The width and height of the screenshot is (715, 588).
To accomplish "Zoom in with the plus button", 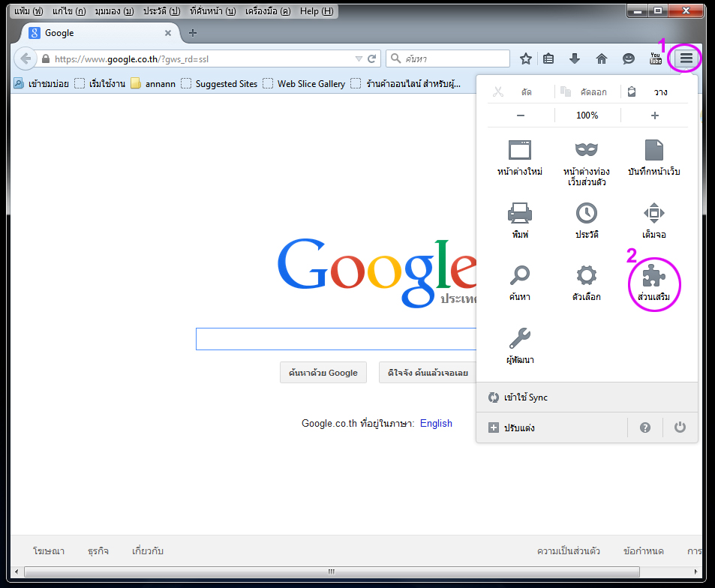I will click(654, 115).
